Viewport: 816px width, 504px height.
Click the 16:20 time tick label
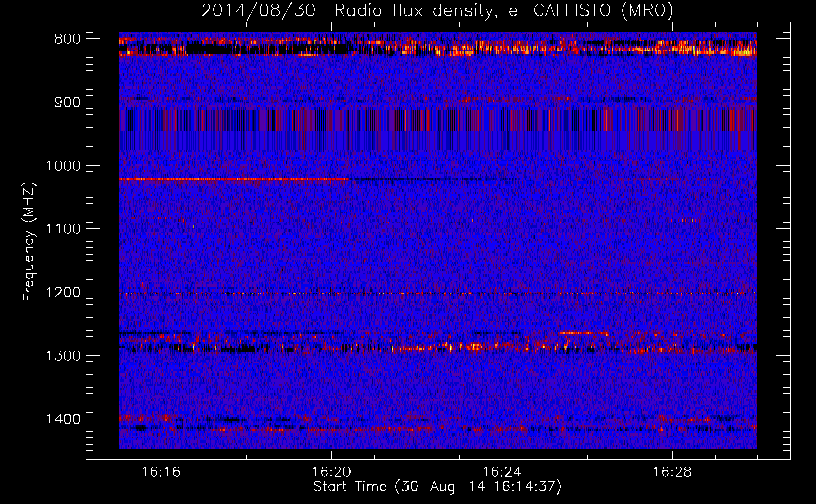[x=331, y=472]
